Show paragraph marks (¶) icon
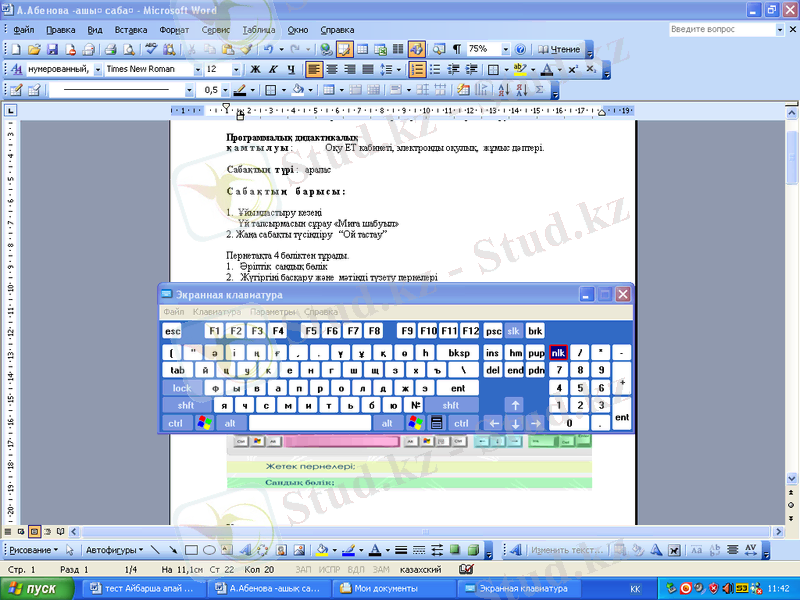Image resolution: width=800 pixels, height=600 pixels. coord(456,49)
